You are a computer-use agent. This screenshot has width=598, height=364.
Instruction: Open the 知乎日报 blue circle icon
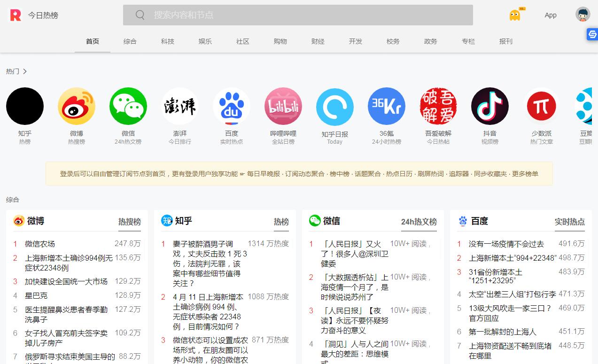[x=335, y=106]
